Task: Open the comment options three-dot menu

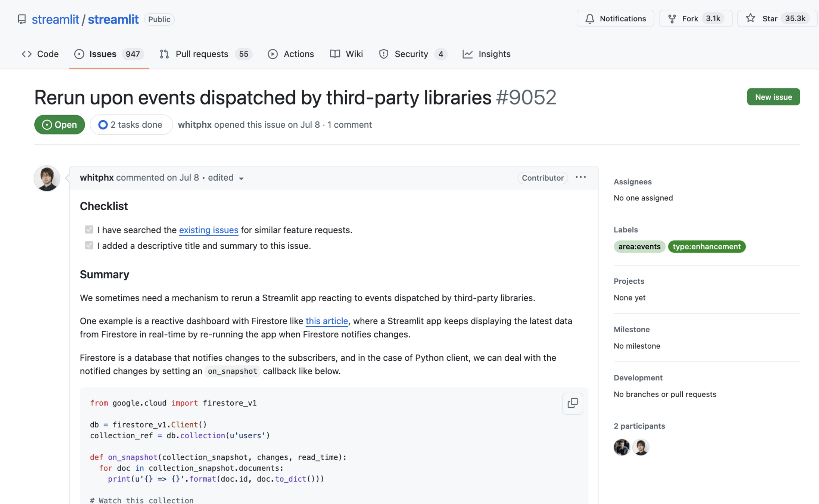Action: pyautogui.click(x=580, y=177)
